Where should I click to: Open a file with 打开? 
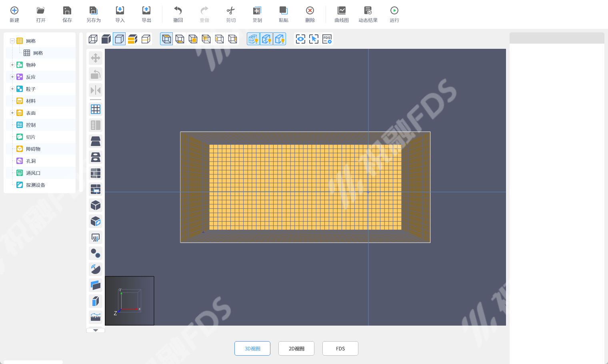pyautogui.click(x=41, y=14)
